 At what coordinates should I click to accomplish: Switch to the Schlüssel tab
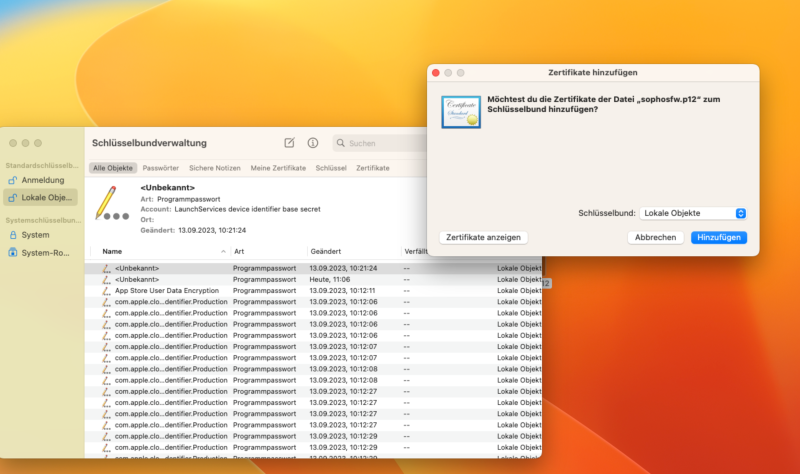point(331,168)
